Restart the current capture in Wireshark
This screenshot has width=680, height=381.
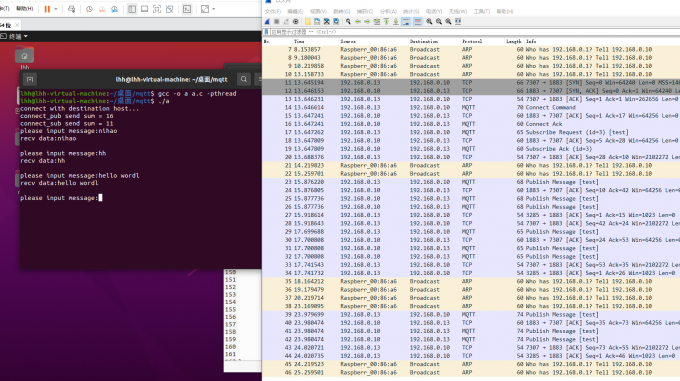(x=286, y=21)
